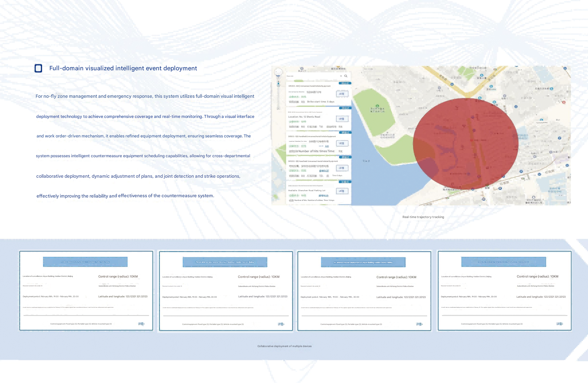Viewport: 588px width, 383px height.
Task: Click 'Control equipment: Fixed type (3)' on air defence task force card
Action: pos(213,324)
